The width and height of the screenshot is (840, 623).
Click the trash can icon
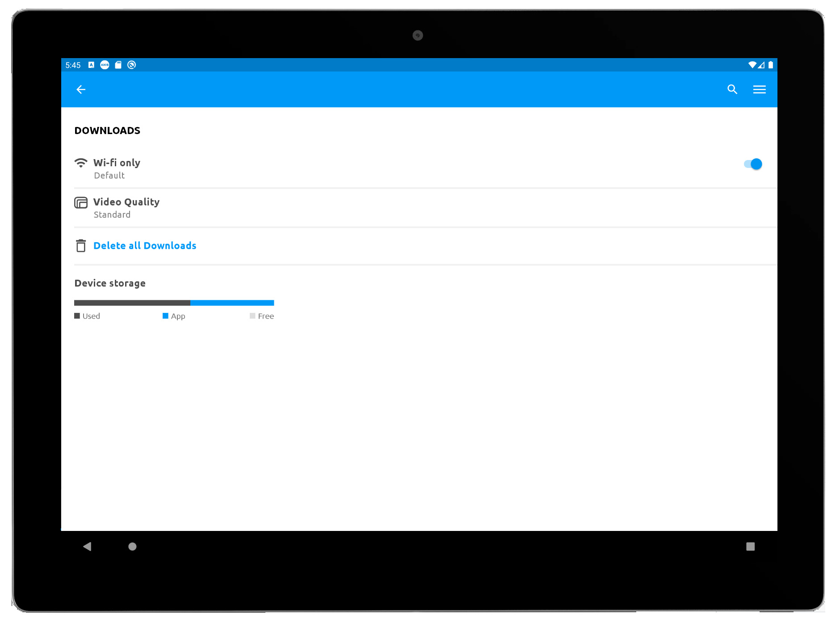click(81, 246)
